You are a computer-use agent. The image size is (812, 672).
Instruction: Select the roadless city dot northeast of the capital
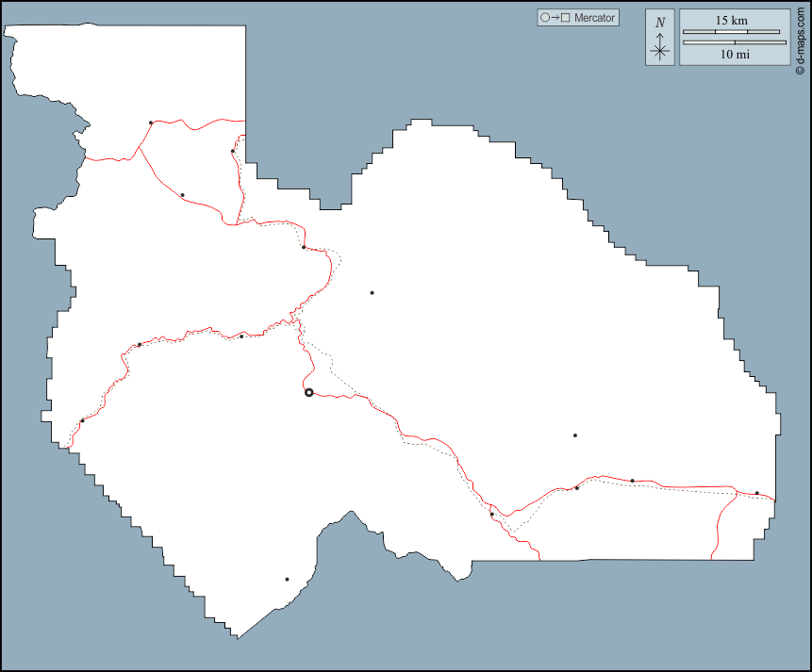click(x=372, y=293)
